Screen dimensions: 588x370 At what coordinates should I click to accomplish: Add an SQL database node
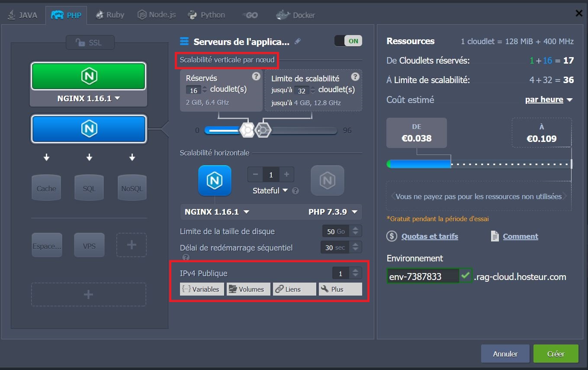(x=89, y=188)
